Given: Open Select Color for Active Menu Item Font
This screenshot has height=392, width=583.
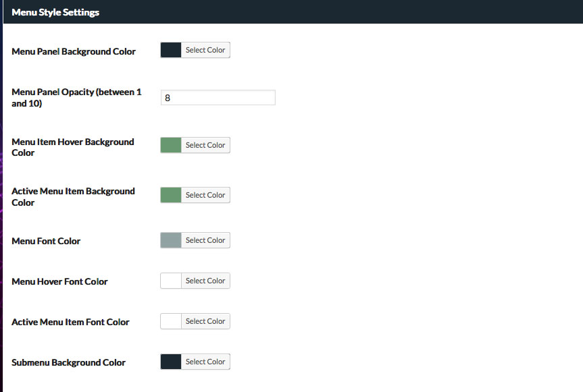Looking at the screenshot, I should [205, 321].
